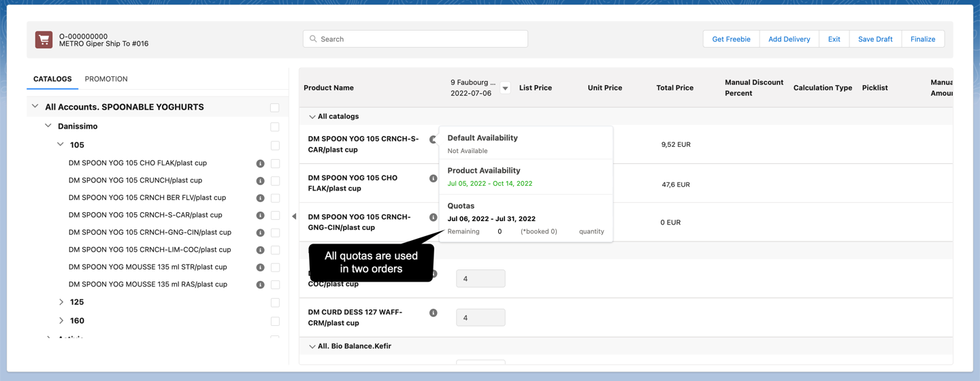Click info icon for CRNCH-LIM-COC in catalog tree
Screen dimensions: 980x381
click(260, 250)
